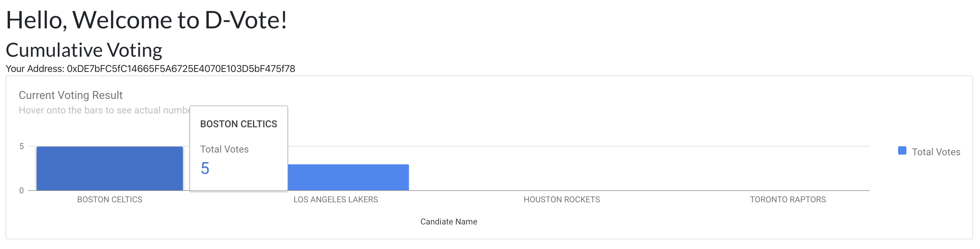Click the Current Voting Result chart title
This screenshot has width=980, height=249.
(x=71, y=95)
